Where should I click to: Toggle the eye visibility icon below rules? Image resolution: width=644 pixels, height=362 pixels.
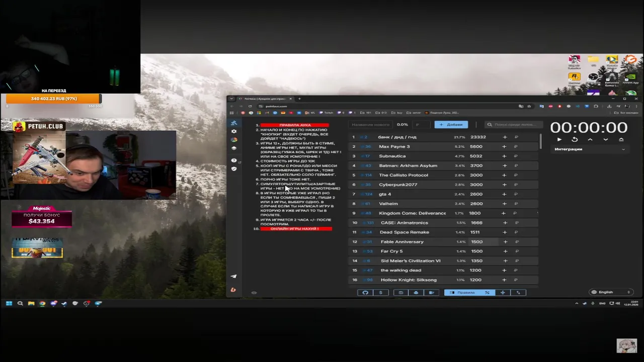(254, 293)
